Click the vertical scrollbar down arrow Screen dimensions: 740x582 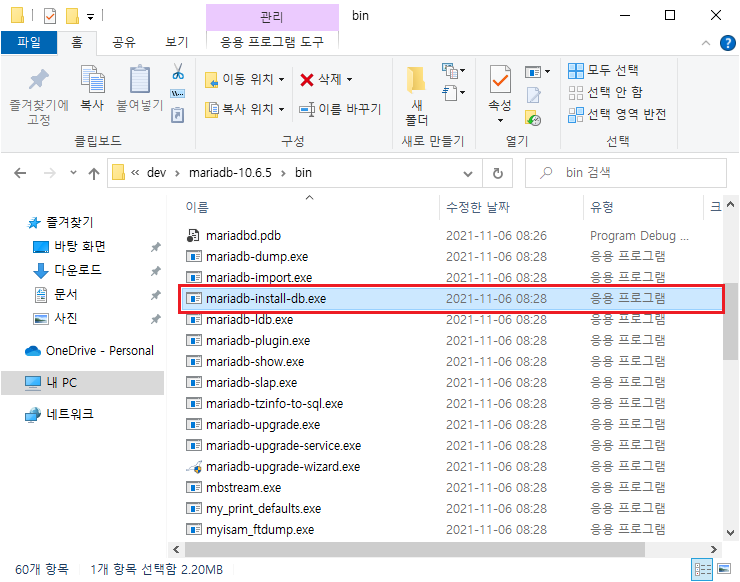(730, 533)
